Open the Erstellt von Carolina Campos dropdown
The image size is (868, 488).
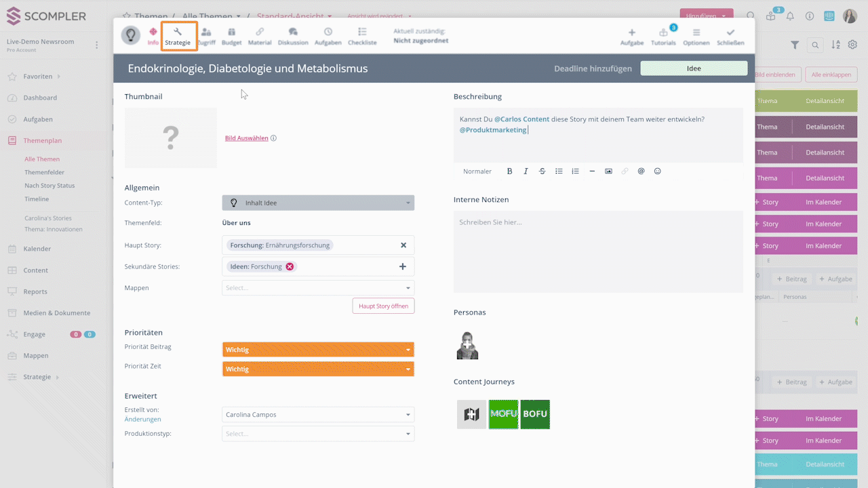pyautogui.click(x=318, y=415)
